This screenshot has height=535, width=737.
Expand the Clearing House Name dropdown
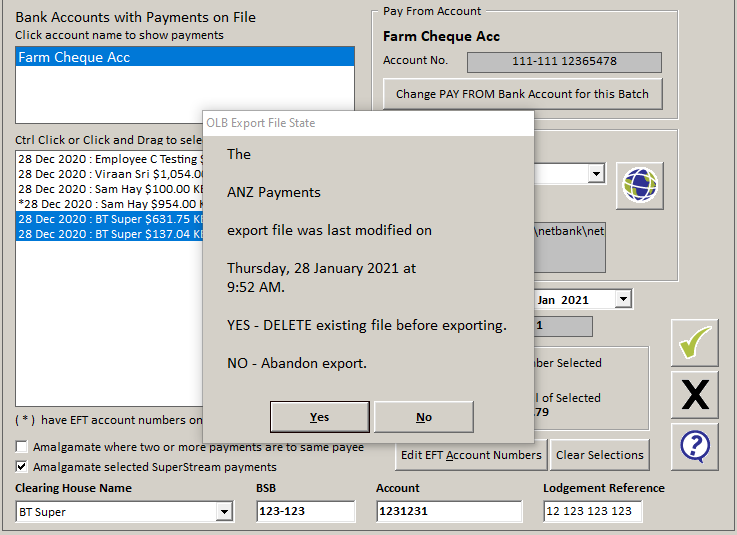tap(224, 511)
